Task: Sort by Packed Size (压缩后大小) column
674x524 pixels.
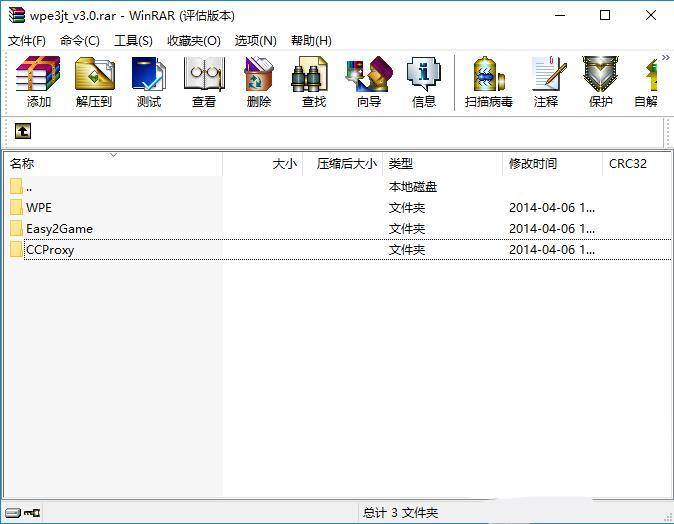Action: coord(343,164)
